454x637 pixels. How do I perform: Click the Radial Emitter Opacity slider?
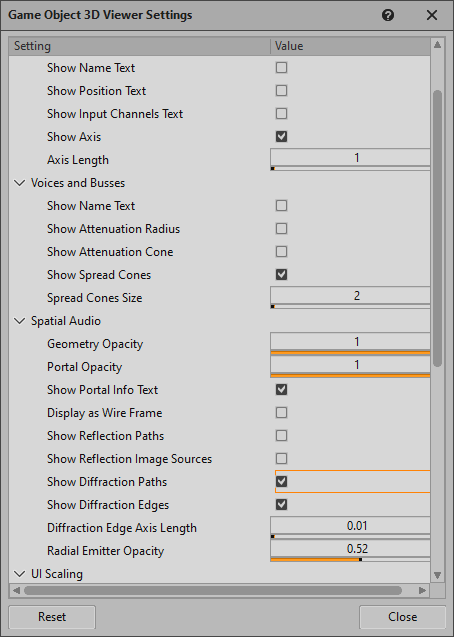(350, 559)
